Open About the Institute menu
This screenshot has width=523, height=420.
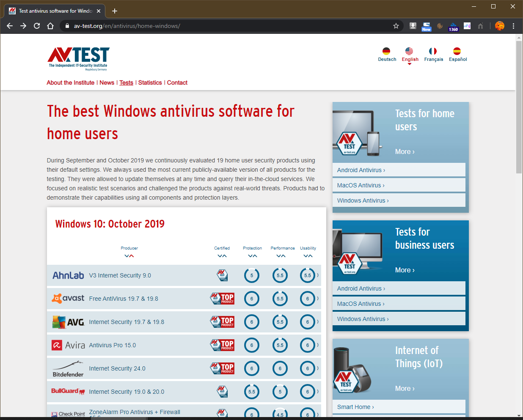pos(71,83)
